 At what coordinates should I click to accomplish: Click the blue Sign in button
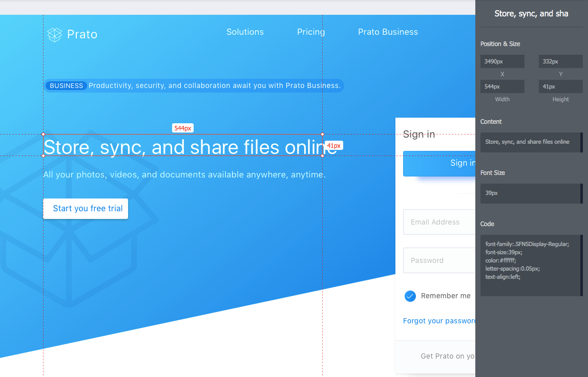tap(439, 163)
